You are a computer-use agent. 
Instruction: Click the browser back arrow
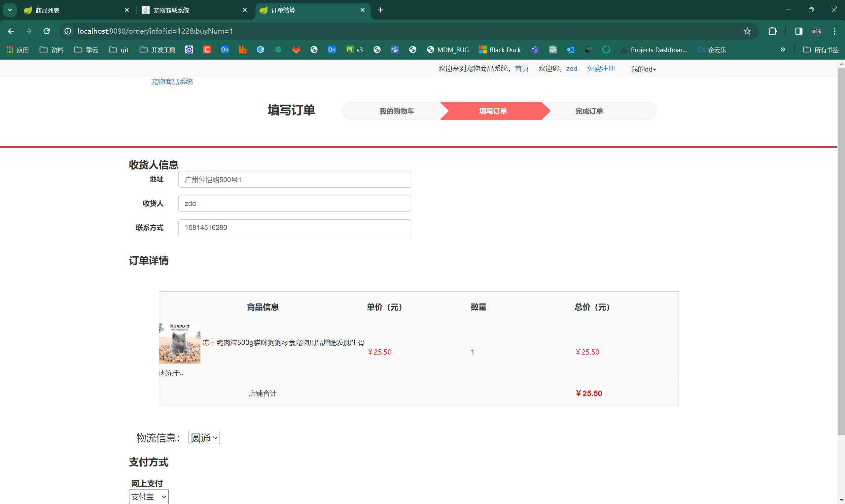(11, 31)
